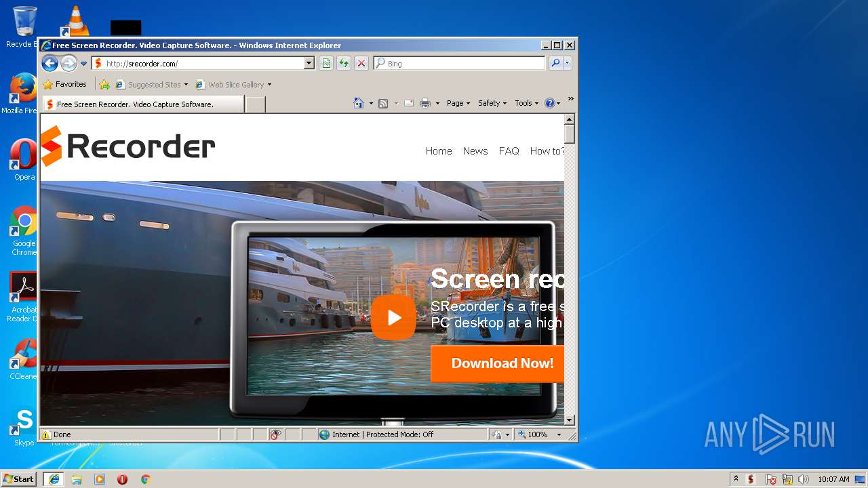The width and height of the screenshot is (868, 488).
Task: Play the video with the orange play button
Action: 393,317
